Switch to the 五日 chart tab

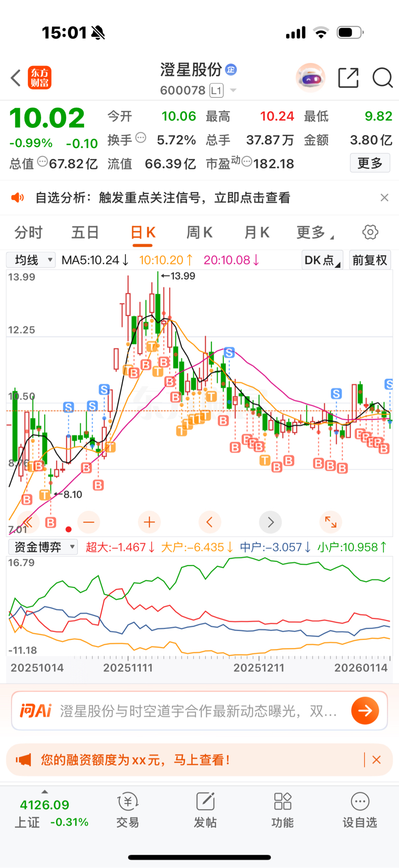point(85,232)
